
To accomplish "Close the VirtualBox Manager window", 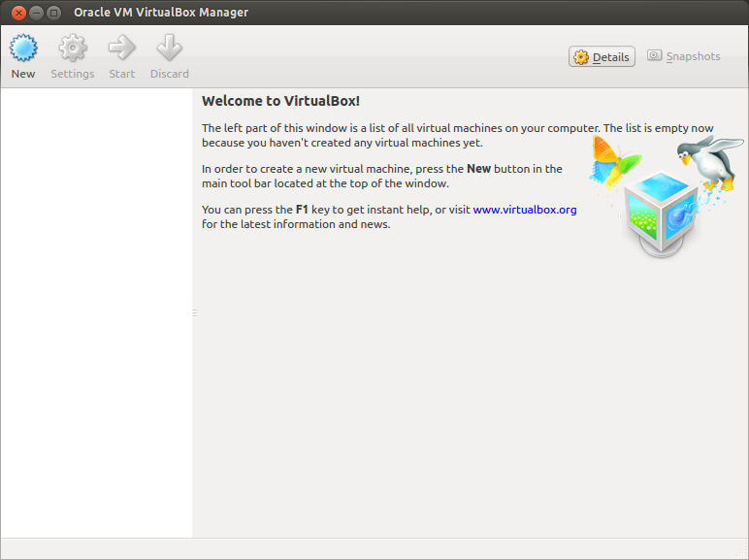I will (x=18, y=13).
